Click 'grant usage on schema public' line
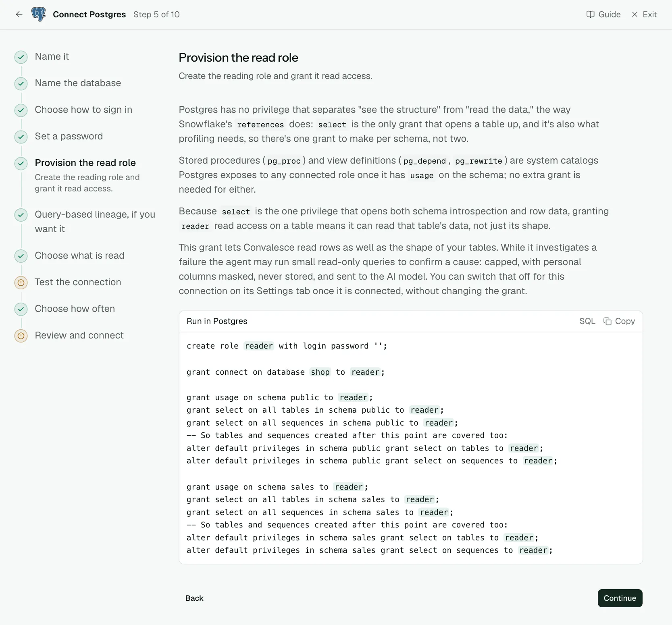Screen dimensions: 672x625 click(x=280, y=398)
